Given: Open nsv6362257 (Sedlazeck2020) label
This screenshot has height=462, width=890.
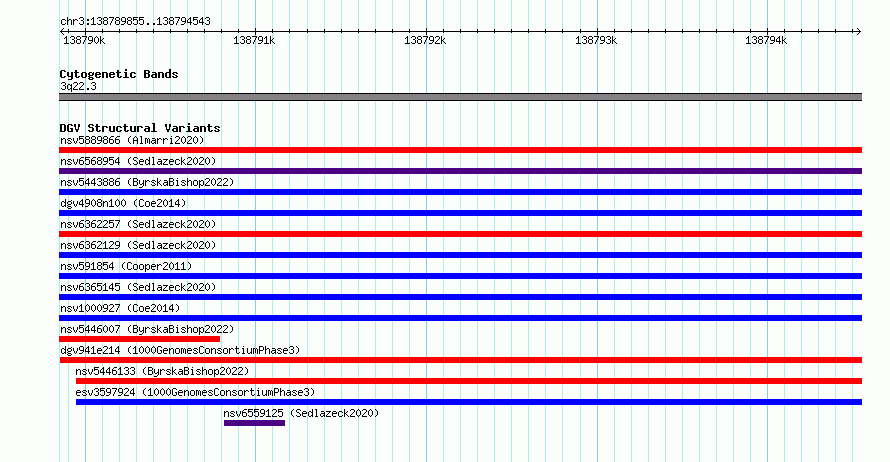Looking at the screenshot, I should [138, 224].
